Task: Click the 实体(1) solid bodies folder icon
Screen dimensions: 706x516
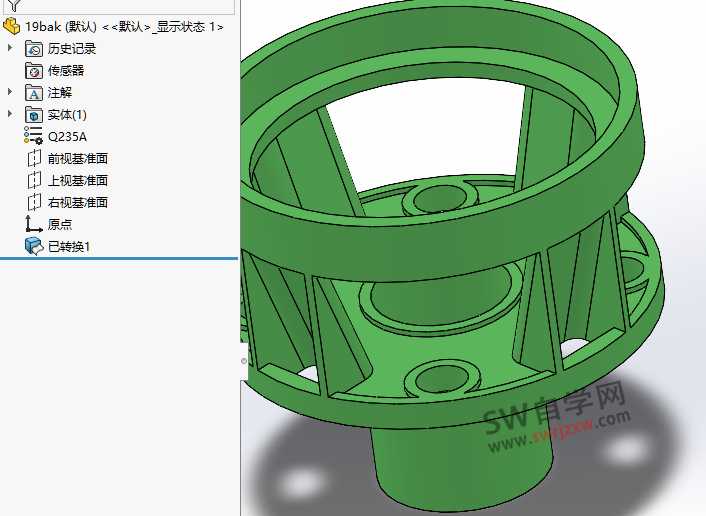Action: [x=34, y=115]
